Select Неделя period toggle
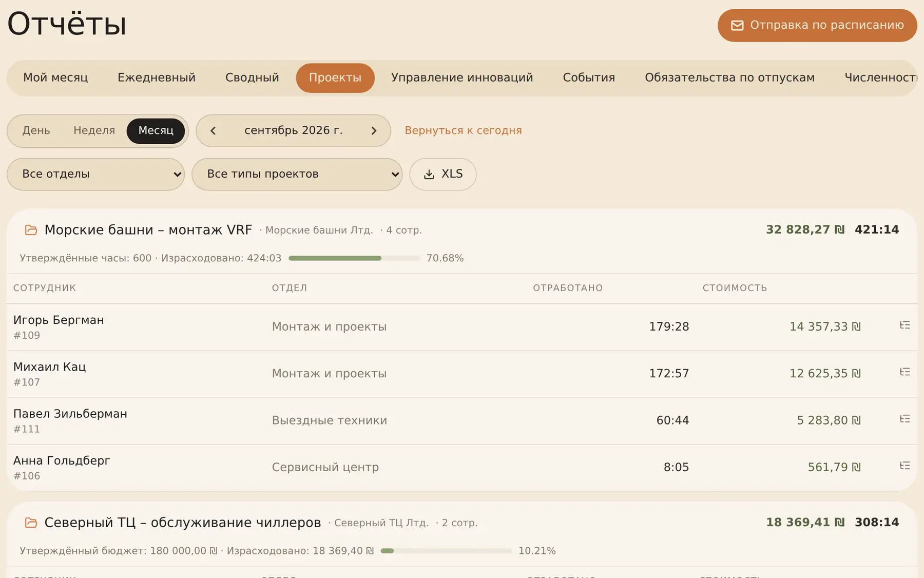 click(94, 130)
